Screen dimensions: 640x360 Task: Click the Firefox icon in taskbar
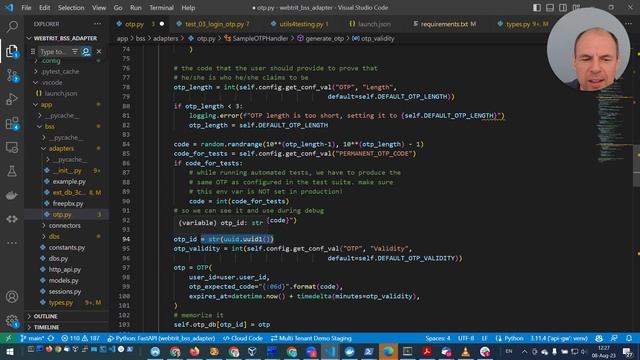point(195,351)
